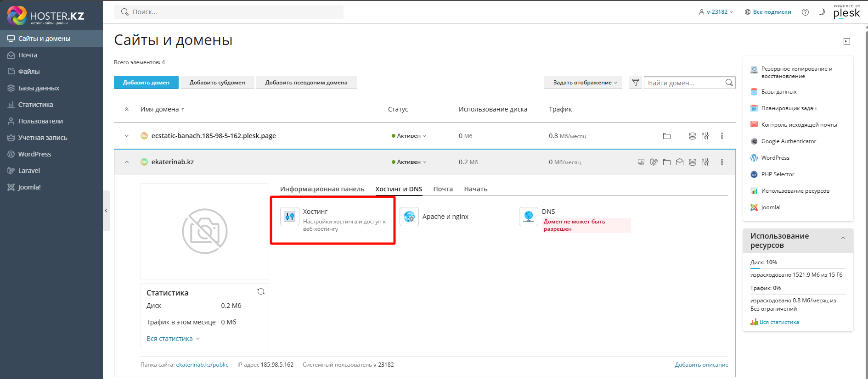This screenshot has height=379, width=868.
Task: Click the Добавить домен button
Action: tap(146, 83)
